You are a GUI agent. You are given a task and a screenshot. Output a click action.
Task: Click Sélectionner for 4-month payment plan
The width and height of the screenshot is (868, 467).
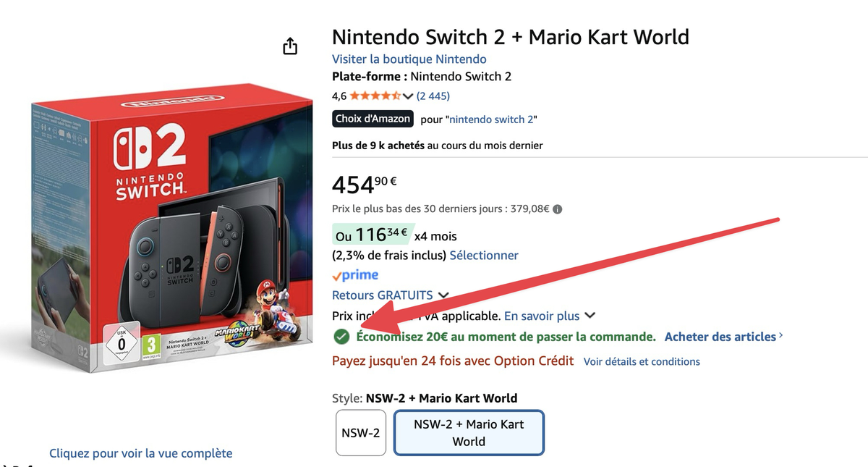(x=483, y=255)
